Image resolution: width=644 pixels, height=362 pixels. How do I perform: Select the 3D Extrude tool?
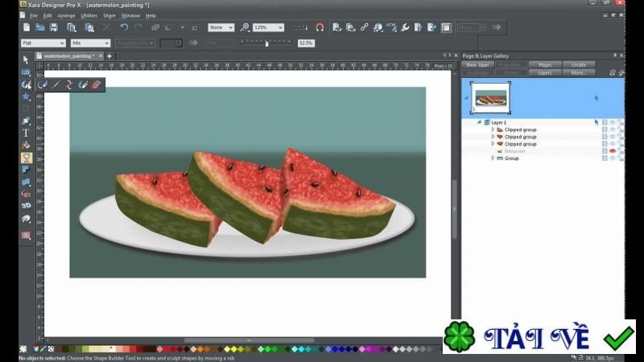(26, 206)
